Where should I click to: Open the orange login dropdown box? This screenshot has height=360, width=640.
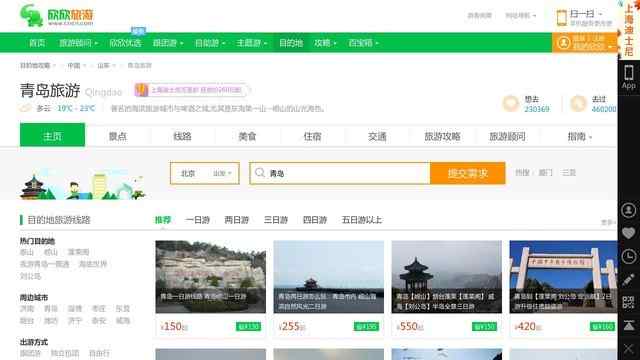pos(584,43)
